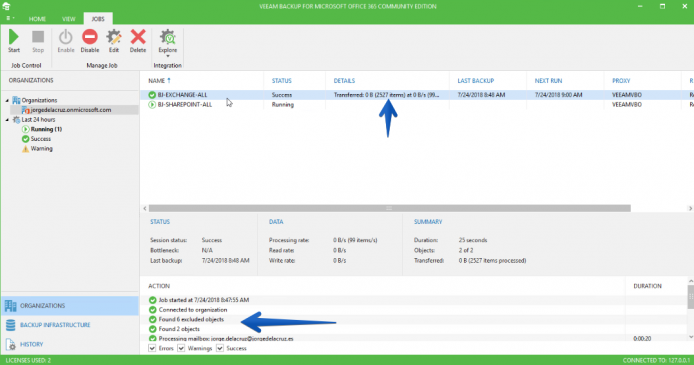The height and width of the screenshot is (365, 694).
Task: Toggle the Success filter checkbox
Action: [220, 349]
